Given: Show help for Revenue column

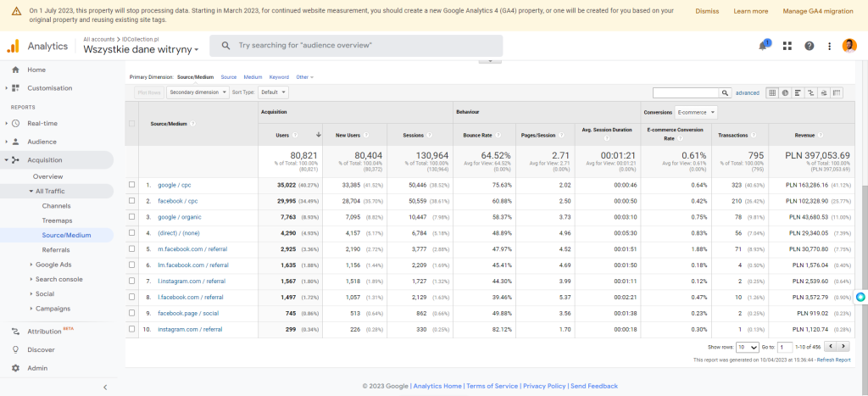Looking at the screenshot, I should (x=822, y=135).
